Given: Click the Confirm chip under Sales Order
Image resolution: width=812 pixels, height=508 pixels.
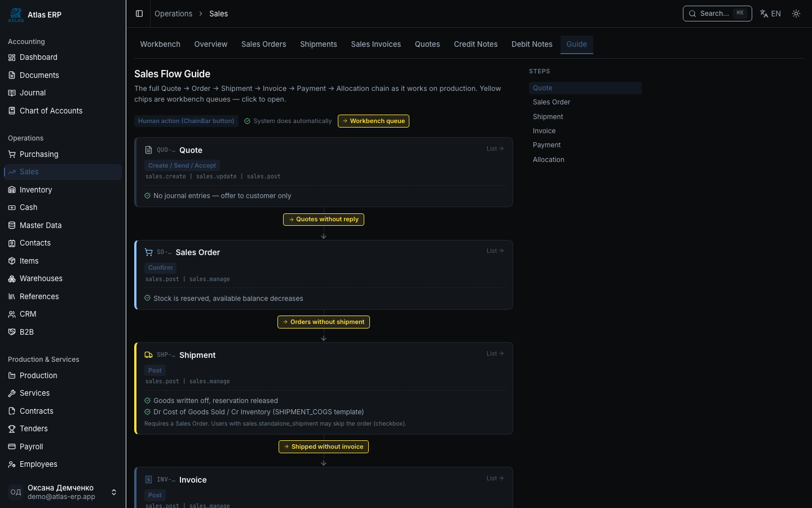Looking at the screenshot, I should 161,268.
